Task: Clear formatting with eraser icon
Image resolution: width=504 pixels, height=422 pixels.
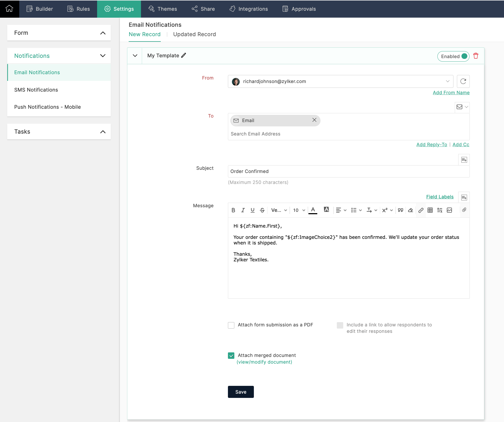Action: point(410,210)
